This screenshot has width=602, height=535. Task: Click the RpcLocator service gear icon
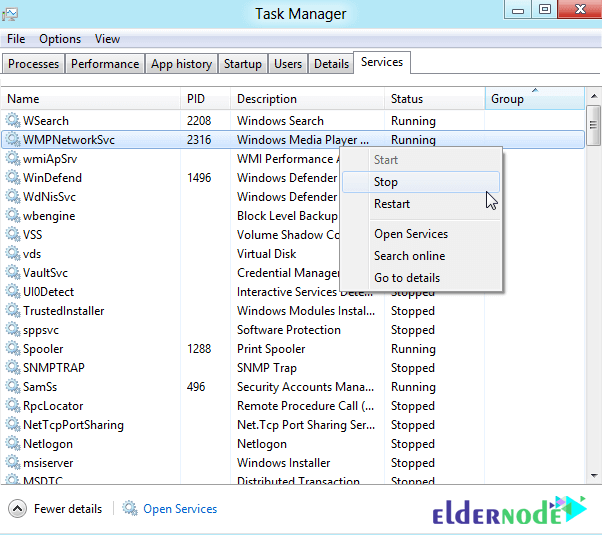(x=13, y=406)
